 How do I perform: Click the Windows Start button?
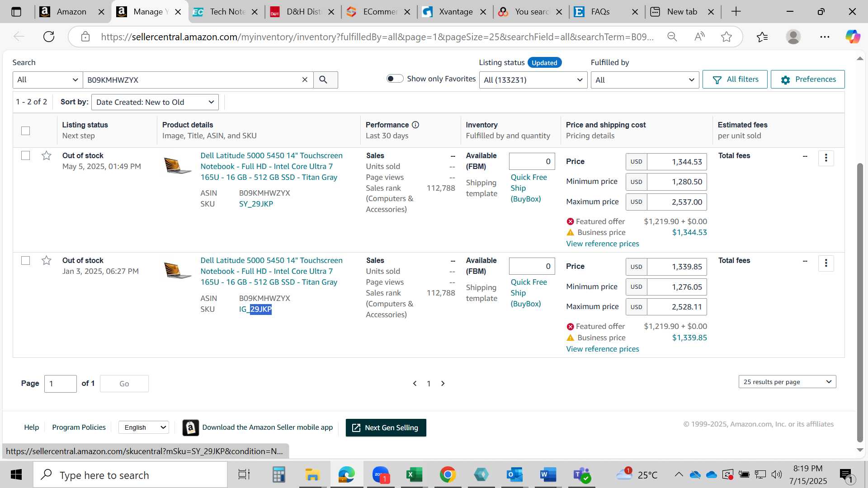(x=16, y=475)
